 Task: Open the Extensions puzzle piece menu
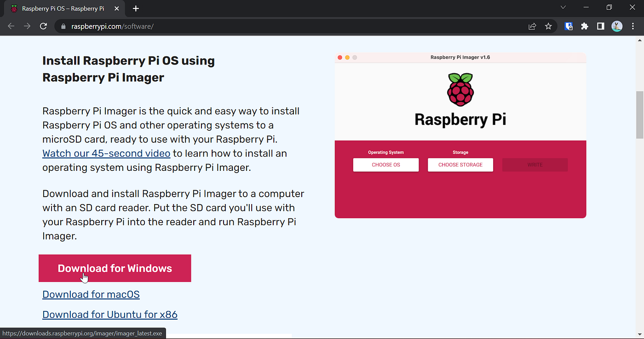pyautogui.click(x=585, y=26)
